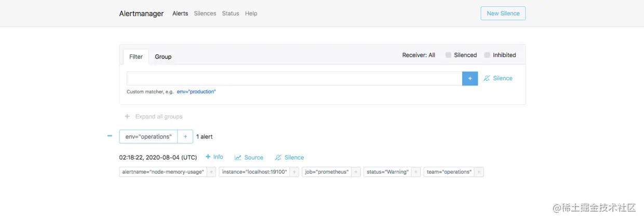The width and height of the screenshot is (644, 221).
Task: Open the Receiver: All selector
Action: 419,55
